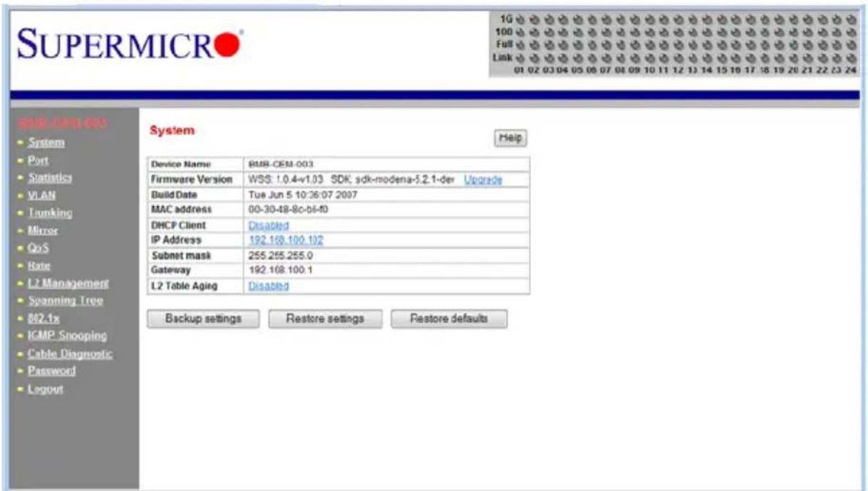Go to the Statistics page
This screenshot has width=868, height=491.
click(x=50, y=177)
